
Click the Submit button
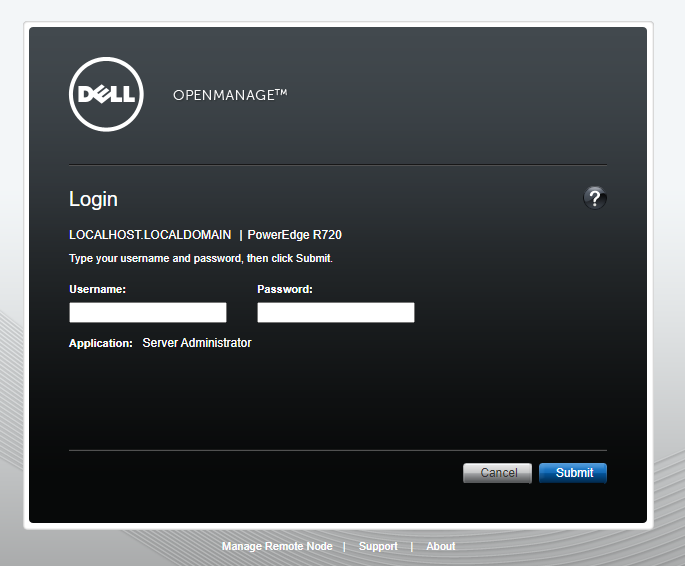tap(573, 473)
